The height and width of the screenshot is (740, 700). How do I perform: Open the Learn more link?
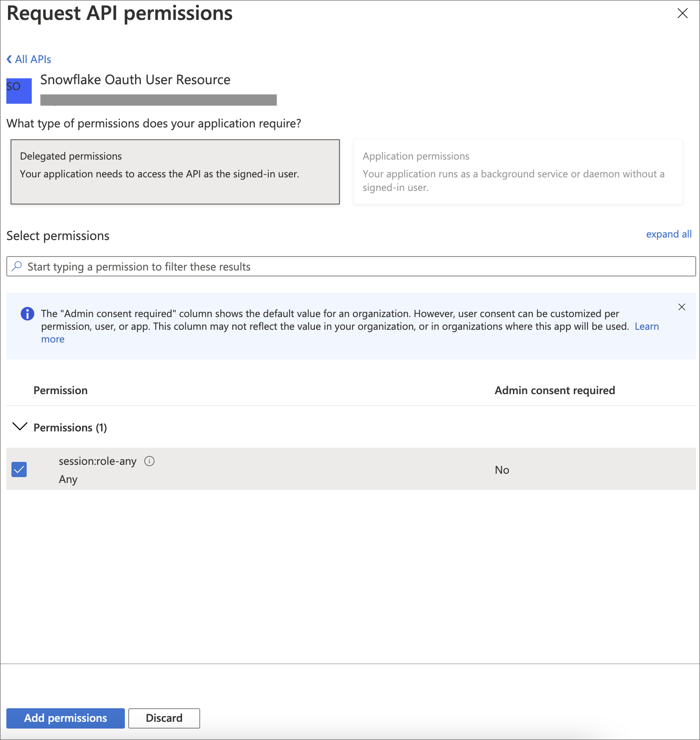(646, 326)
